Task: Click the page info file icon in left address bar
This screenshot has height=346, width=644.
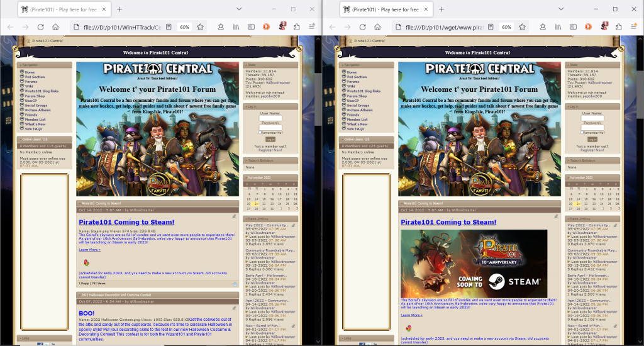Action: coord(76,27)
